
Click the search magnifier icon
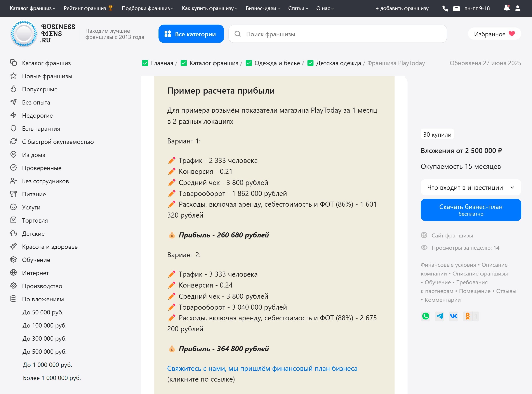[x=238, y=34]
